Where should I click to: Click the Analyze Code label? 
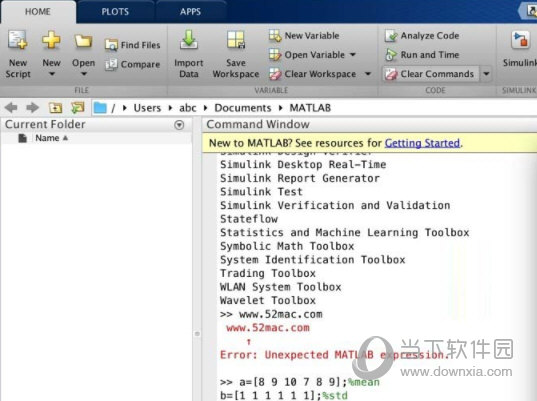430,36
